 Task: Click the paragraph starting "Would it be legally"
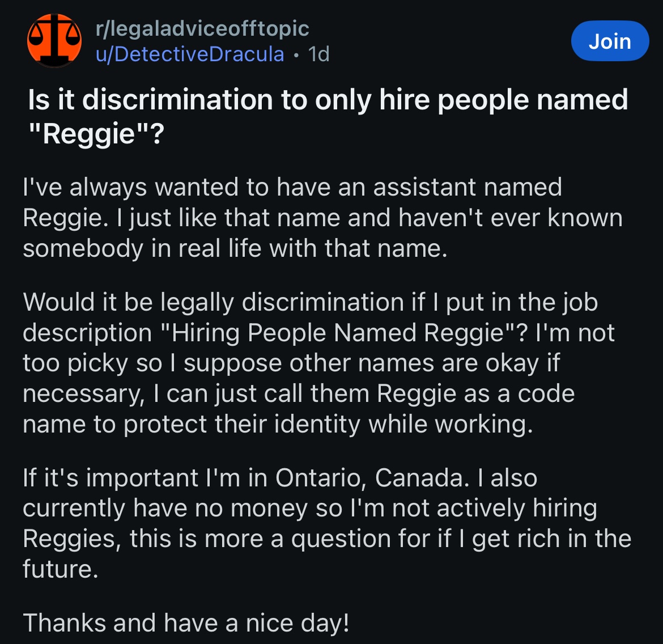coord(319,363)
